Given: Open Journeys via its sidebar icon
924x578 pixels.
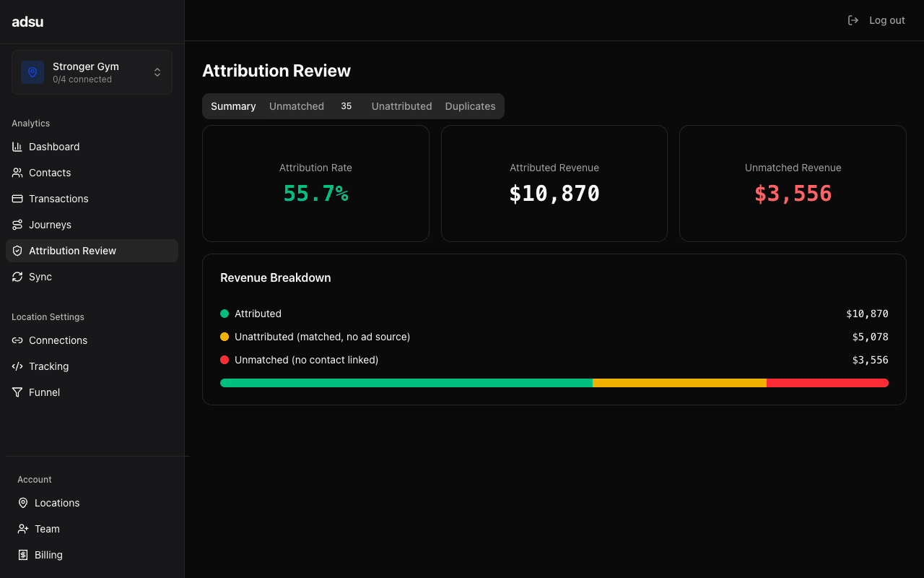Looking at the screenshot, I should pos(17,225).
